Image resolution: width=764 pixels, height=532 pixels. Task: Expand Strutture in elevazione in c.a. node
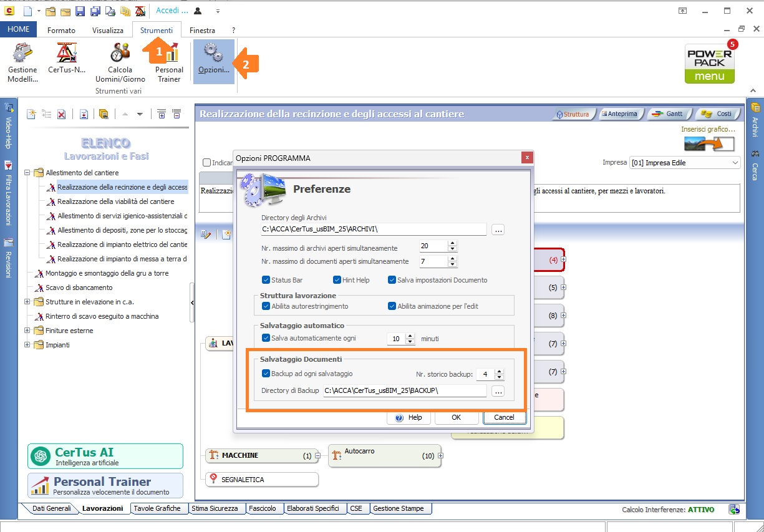coord(27,302)
